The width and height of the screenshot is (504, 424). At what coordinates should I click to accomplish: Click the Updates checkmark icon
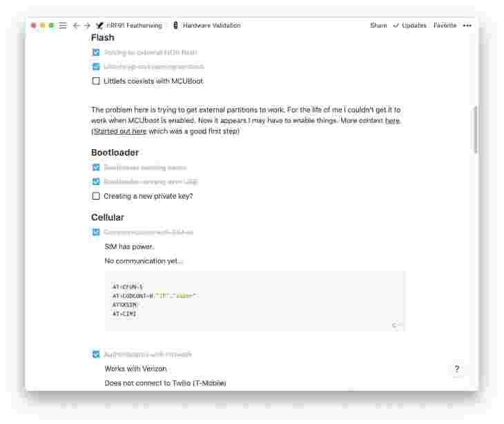[396, 26]
